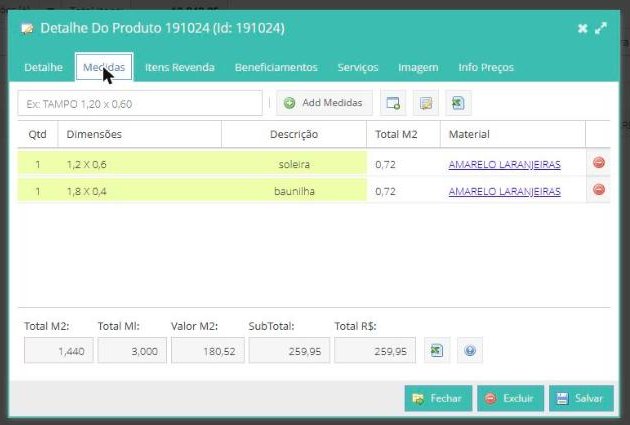Viewport: 630px width, 425px height.
Task: Open AMARELO LARANJEIRAS link in soleira row
Action: [504, 164]
